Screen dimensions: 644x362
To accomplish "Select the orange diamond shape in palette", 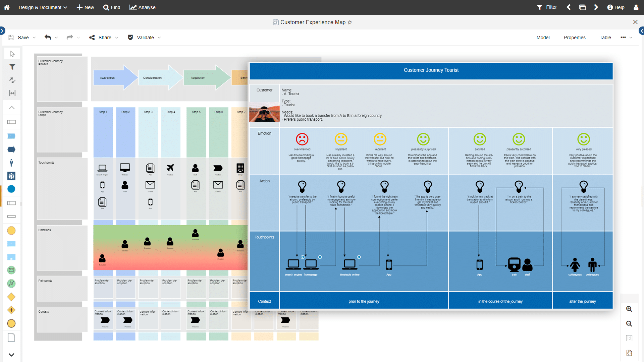I will click(x=11, y=297).
